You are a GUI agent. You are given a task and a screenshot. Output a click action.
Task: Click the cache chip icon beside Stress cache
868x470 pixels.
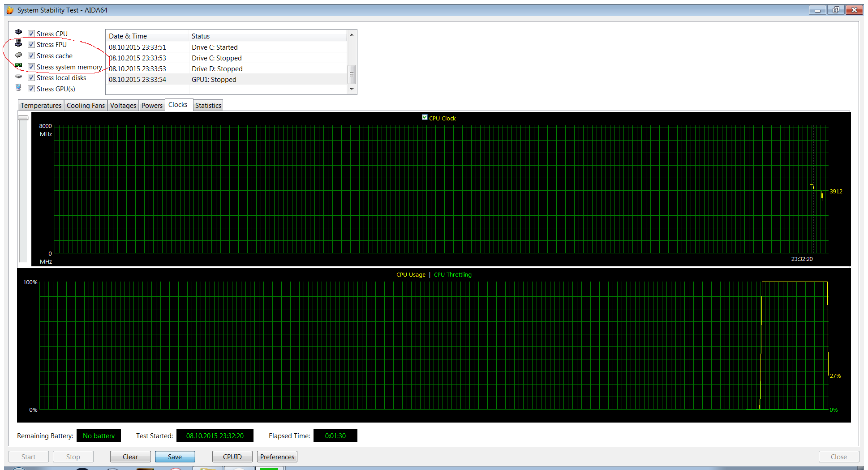[x=18, y=55]
